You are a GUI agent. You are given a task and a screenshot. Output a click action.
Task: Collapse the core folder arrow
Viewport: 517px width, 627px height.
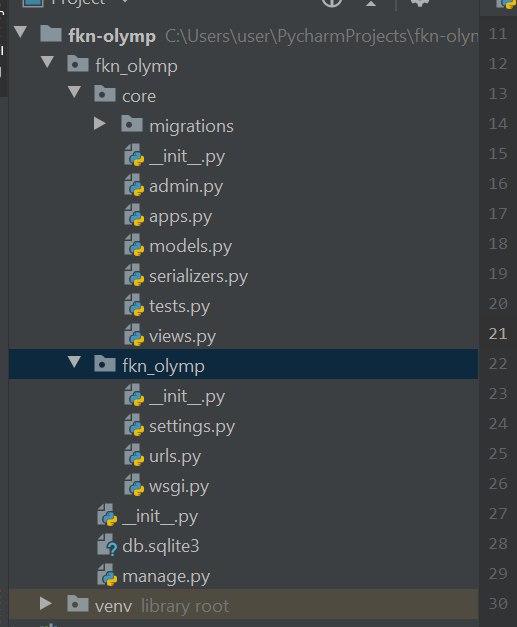[74, 92]
